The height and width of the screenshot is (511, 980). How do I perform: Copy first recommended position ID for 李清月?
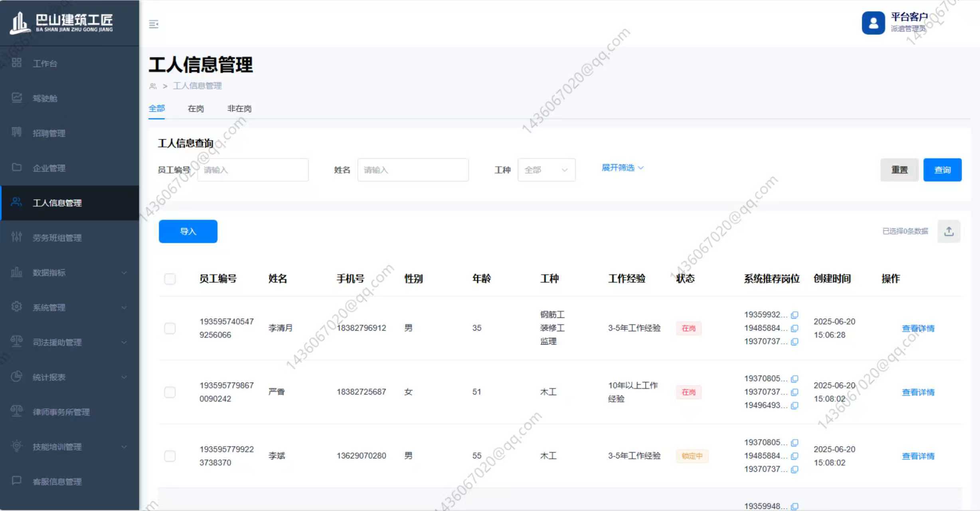794,315
